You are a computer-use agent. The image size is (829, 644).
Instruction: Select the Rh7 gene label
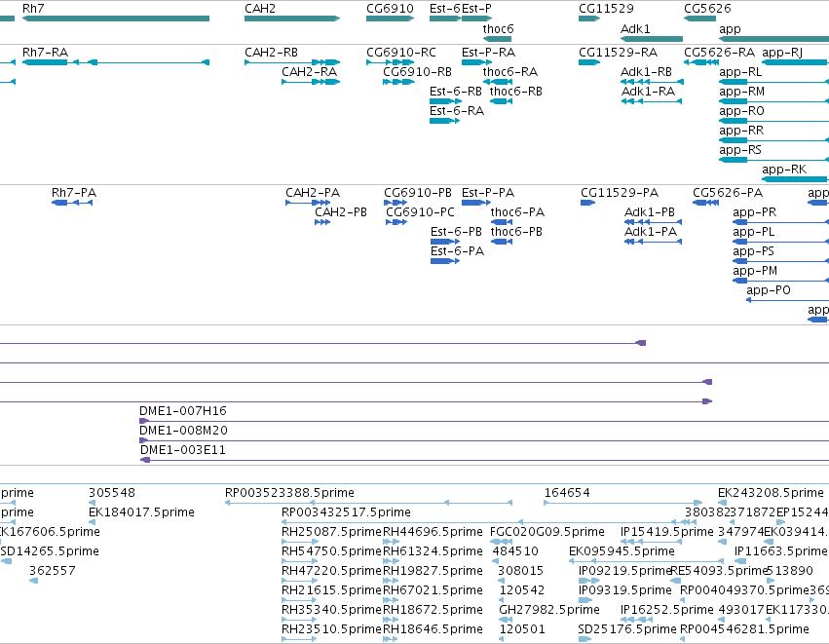click(x=33, y=9)
